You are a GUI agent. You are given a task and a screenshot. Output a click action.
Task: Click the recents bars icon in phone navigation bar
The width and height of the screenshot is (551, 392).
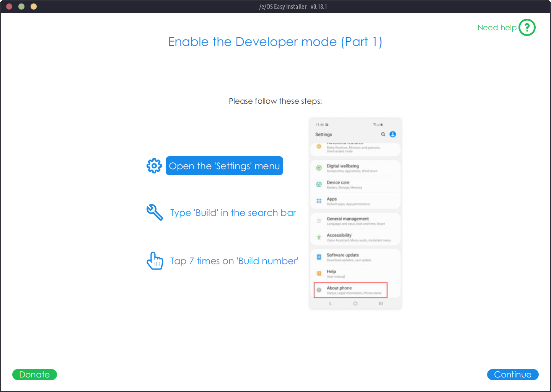click(x=381, y=304)
